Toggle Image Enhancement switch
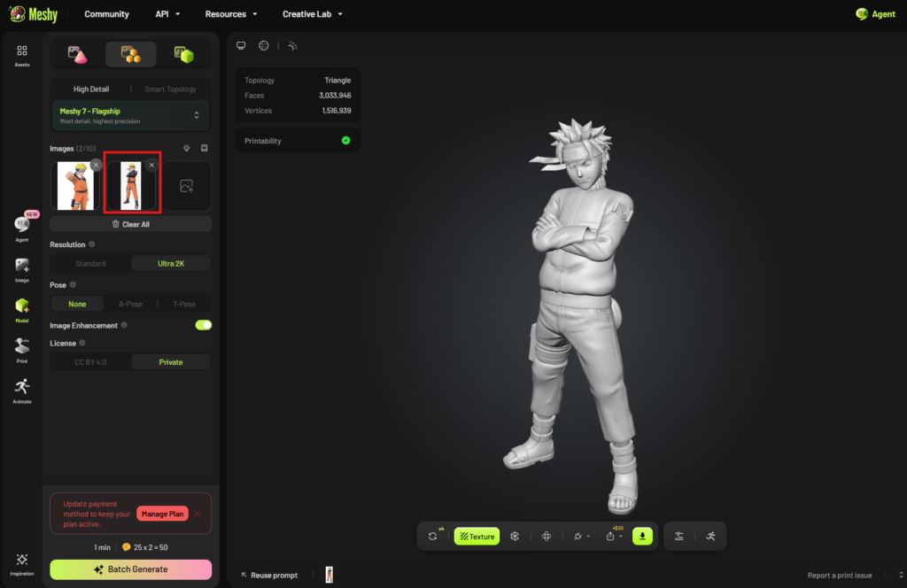This screenshot has height=588, width=907. click(x=203, y=325)
